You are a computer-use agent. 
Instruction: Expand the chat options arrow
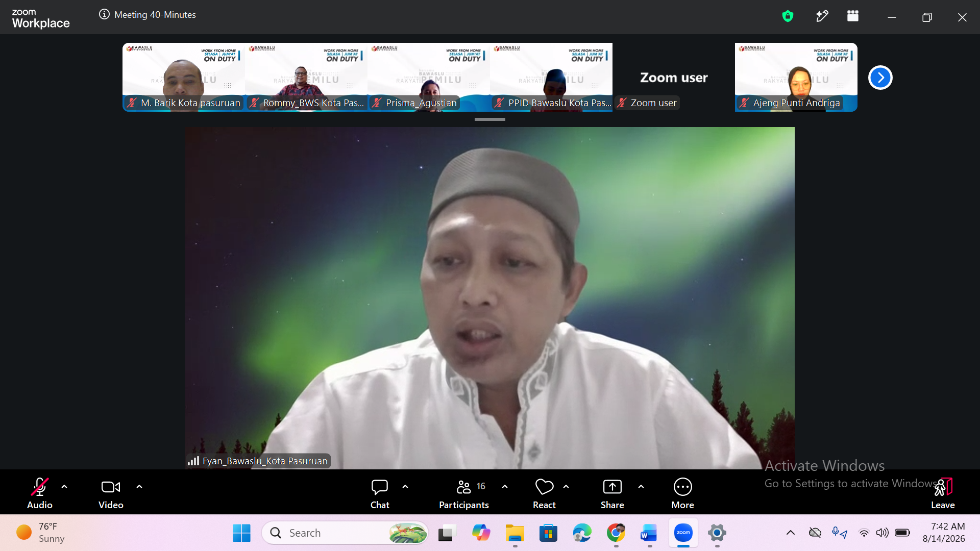[x=405, y=487]
